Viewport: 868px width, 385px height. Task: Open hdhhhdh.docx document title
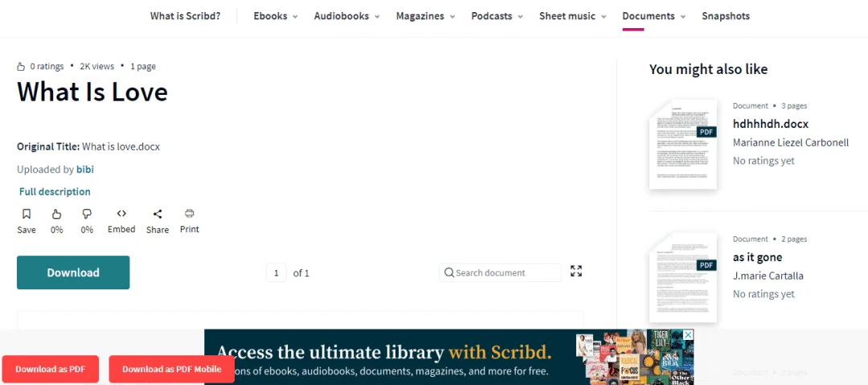pyautogui.click(x=771, y=124)
